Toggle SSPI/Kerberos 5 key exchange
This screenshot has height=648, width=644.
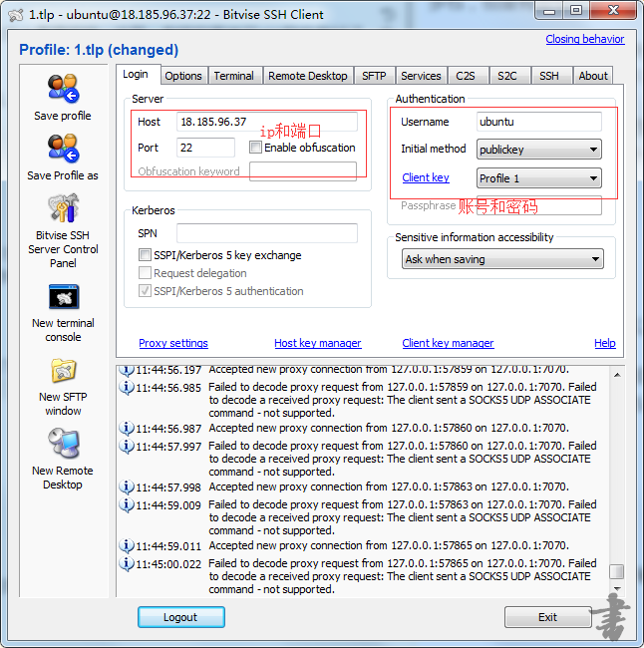(x=145, y=255)
